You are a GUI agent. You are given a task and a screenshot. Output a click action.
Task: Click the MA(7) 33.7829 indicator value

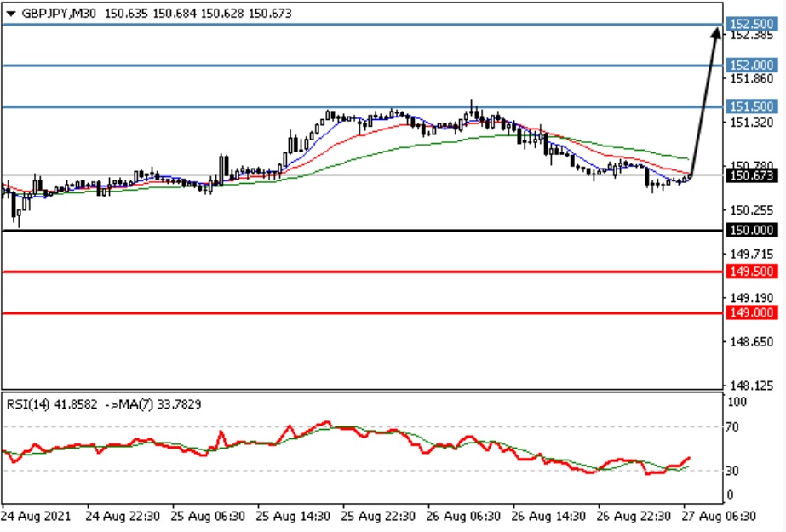[159, 404]
